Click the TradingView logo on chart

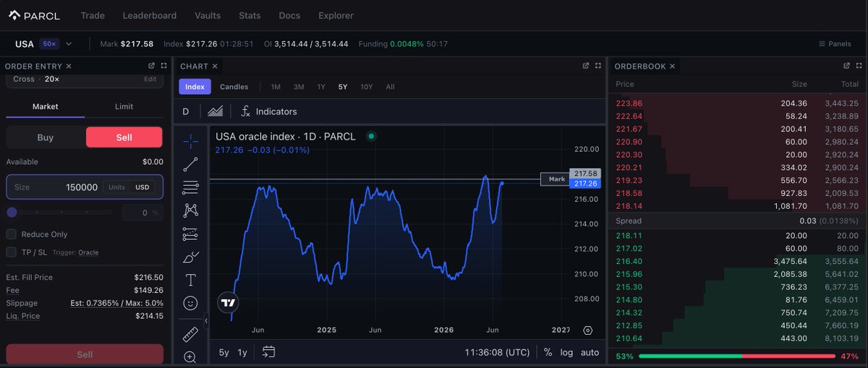pos(228,303)
